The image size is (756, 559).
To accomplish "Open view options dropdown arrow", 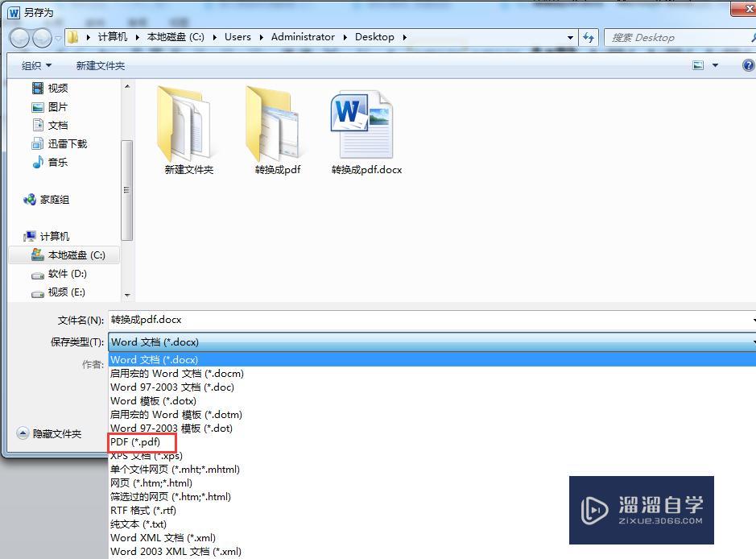I will 716,65.
